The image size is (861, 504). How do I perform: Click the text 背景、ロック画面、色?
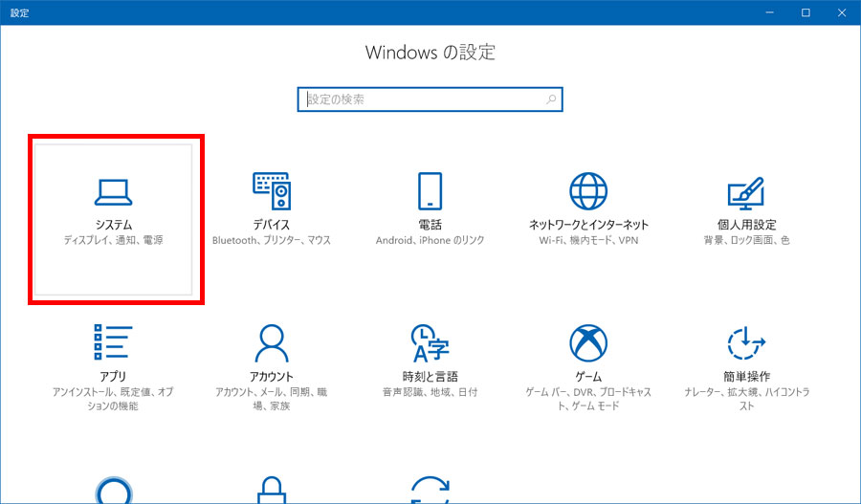click(x=746, y=240)
